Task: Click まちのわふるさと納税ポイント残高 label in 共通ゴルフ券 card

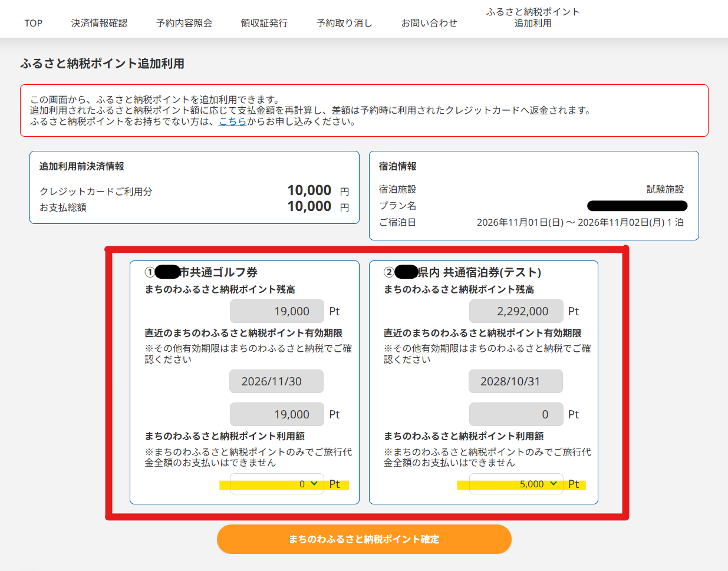Action: click(x=220, y=289)
